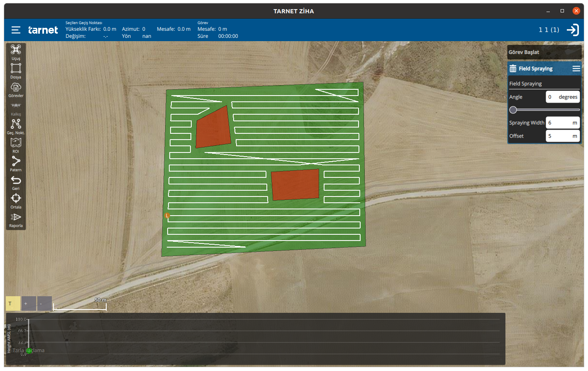Image resolution: width=588 pixels, height=371 pixels.
Task: Select the right red exclusion polygon
Action: pyautogui.click(x=295, y=185)
